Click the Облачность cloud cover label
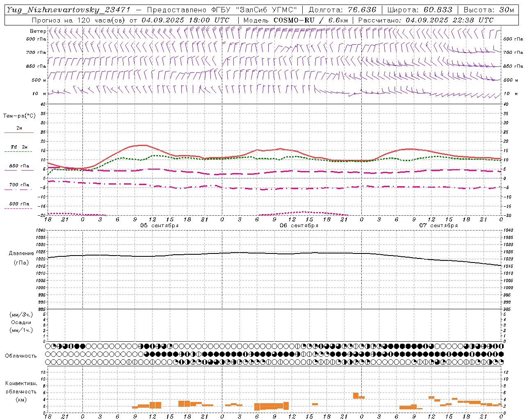This screenshot has height=420, width=525. pyautogui.click(x=21, y=356)
